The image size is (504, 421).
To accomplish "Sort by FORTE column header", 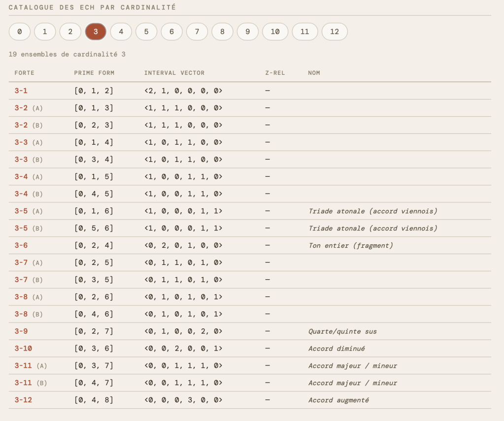I will coord(25,73).
